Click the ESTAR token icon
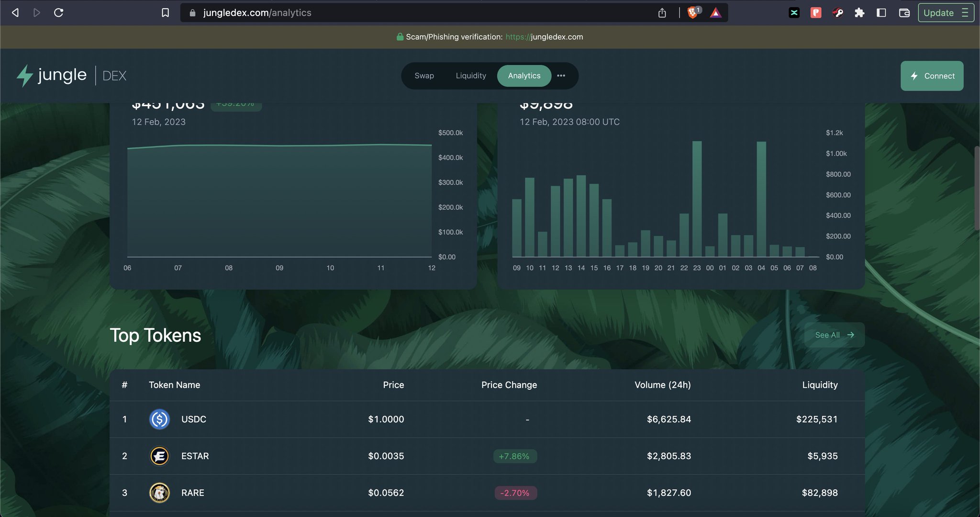Screen dimensions: 980x517 159,456
